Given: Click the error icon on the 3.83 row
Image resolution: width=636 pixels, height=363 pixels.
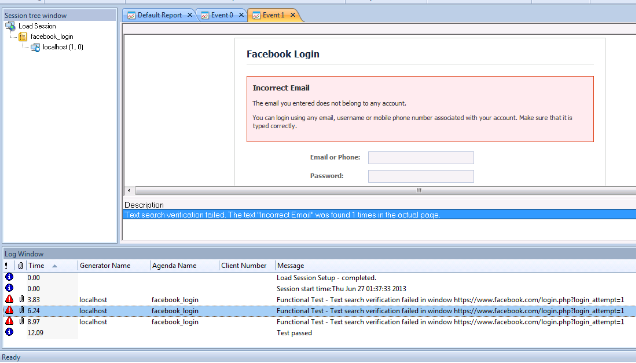Looking at the screenshot, I should (9, 299).
